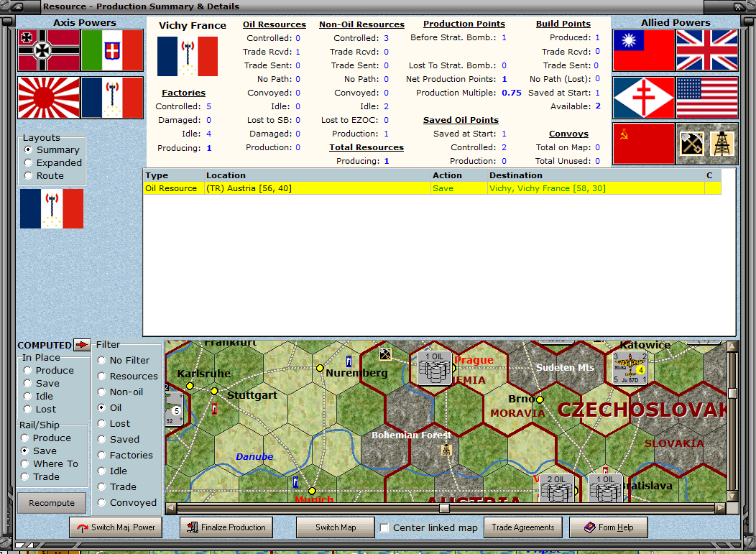The height and width of the screenshot is (554, 756).
Task: Choose Rail/Ship Trade option
Action: (24, 477)
